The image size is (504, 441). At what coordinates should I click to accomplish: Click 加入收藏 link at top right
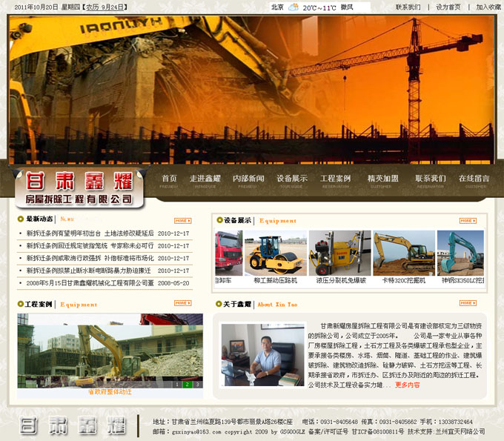488,7
